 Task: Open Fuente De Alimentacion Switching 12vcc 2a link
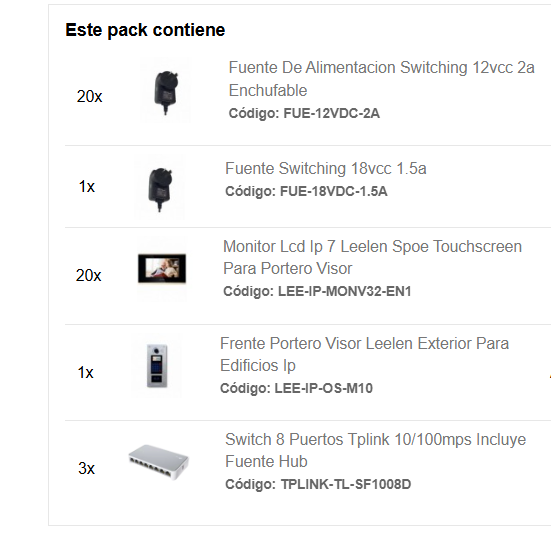click(x=381, y=79)
